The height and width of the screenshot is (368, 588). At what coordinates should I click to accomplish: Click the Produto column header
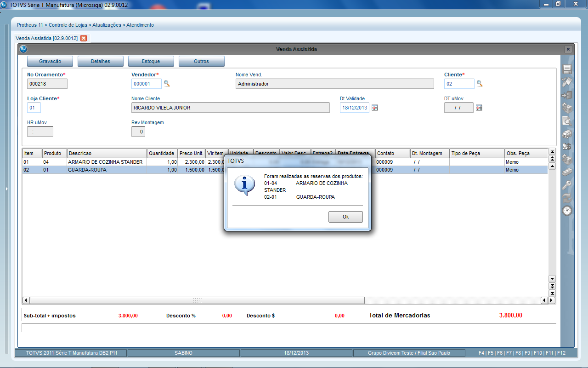point(55,153)
